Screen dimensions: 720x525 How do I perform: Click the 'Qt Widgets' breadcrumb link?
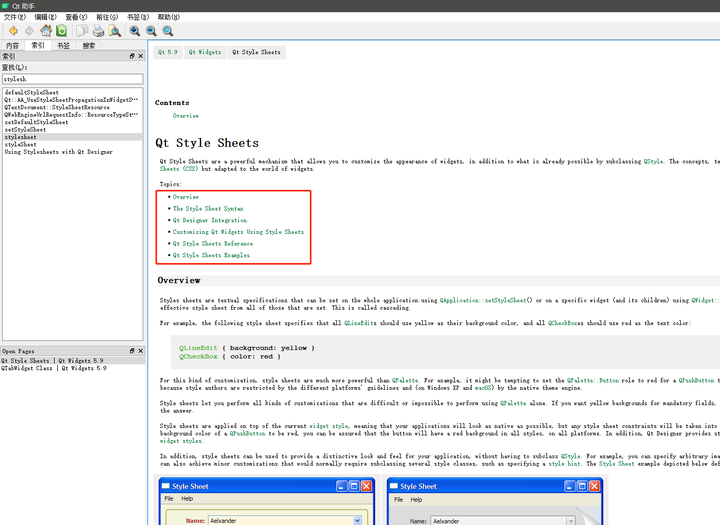tap(205, 52)
